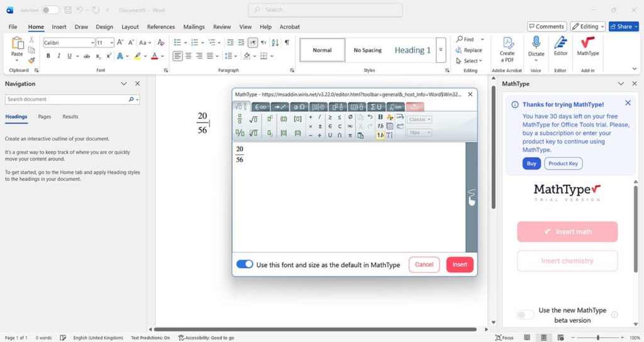This screenshot has height=342, width=644.
Task: Open the Select dropdown in Editing group
Action: click(x=469, y=61)
